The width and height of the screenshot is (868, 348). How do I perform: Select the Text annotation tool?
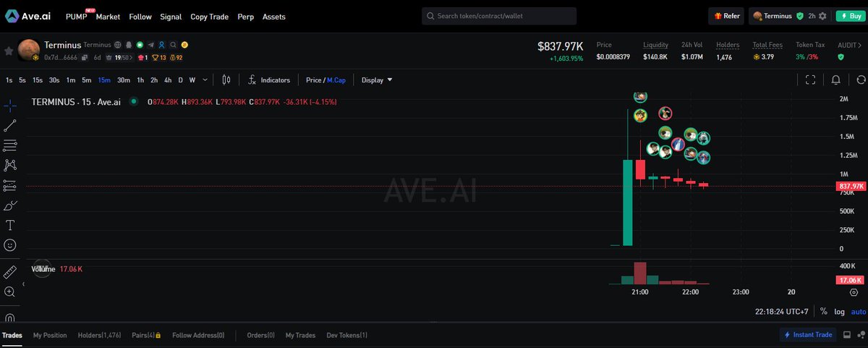pyautogui.click(x=10, y=226)
